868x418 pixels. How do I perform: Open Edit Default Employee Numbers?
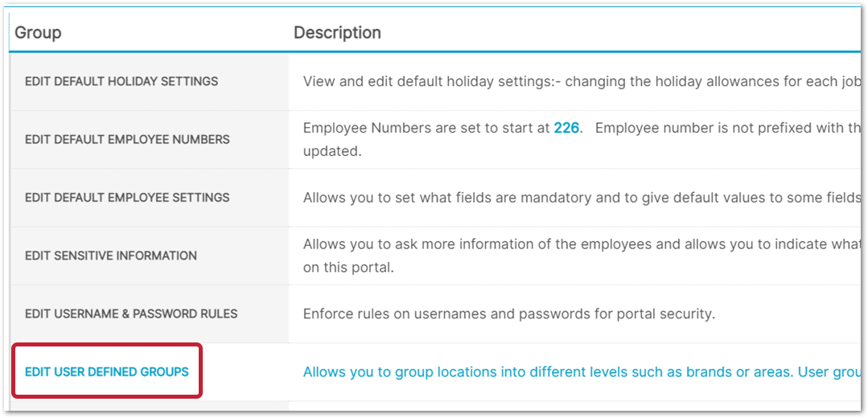[x=127, y=139]
